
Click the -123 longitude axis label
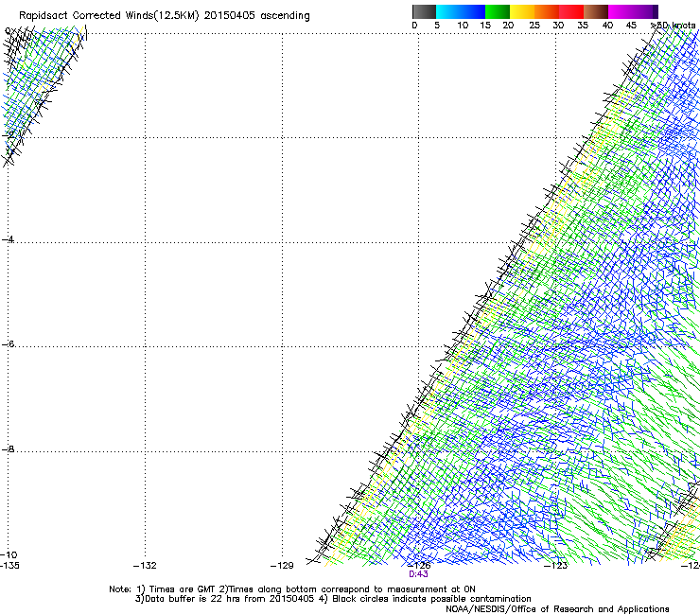coord(556,566)
